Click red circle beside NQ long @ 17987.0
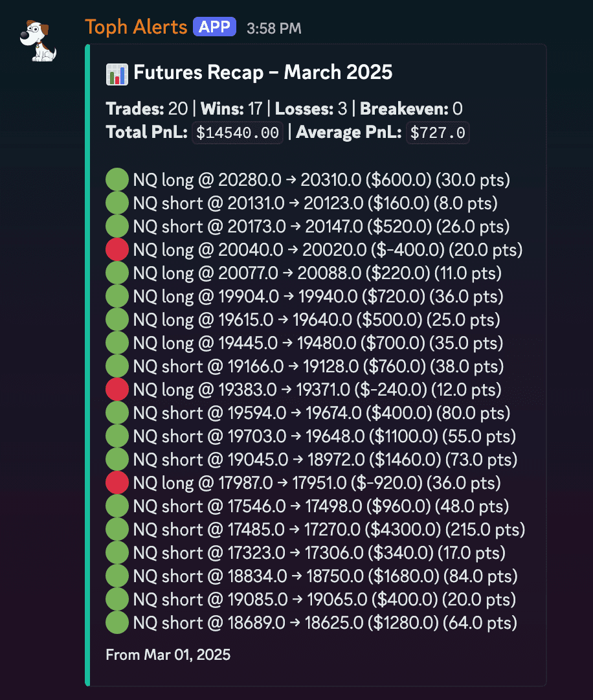 pyautogui.click(x=117, y=483)
